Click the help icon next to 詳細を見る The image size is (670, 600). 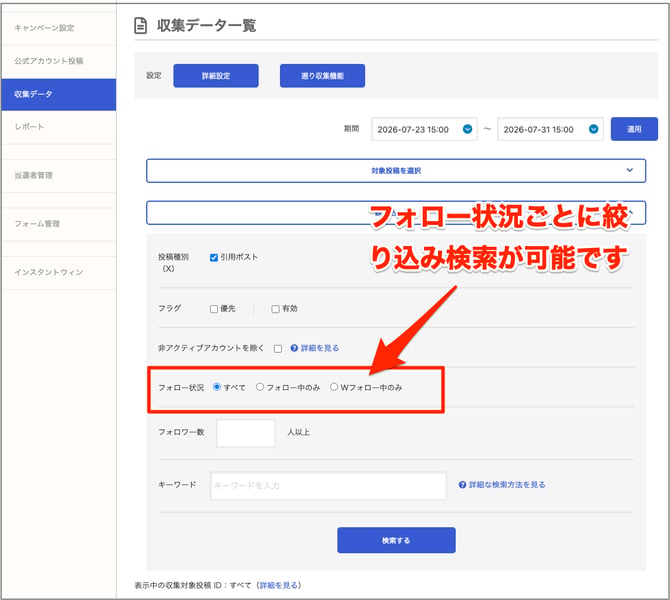[294, 348]
